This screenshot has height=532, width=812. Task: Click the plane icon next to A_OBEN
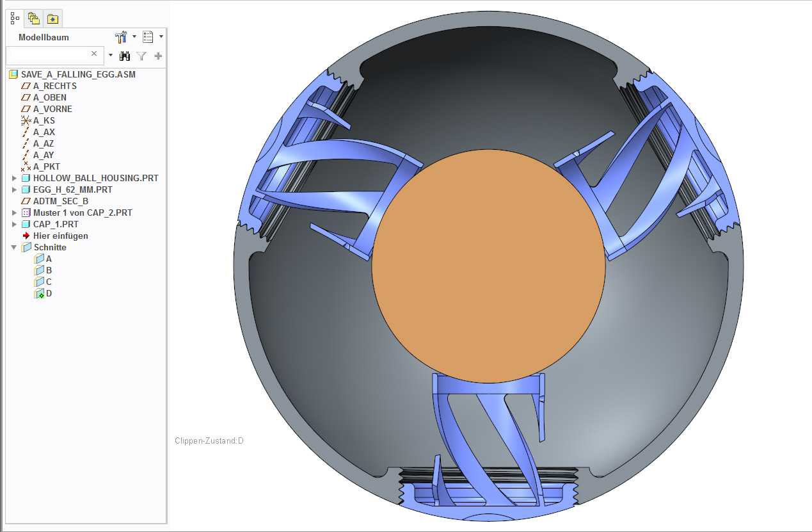pyautogui.click(x=26, y=97)
